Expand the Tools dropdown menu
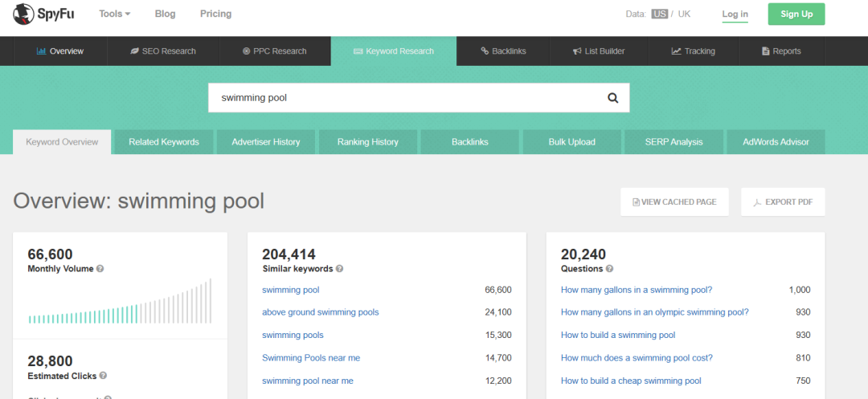 coord(114,14)
